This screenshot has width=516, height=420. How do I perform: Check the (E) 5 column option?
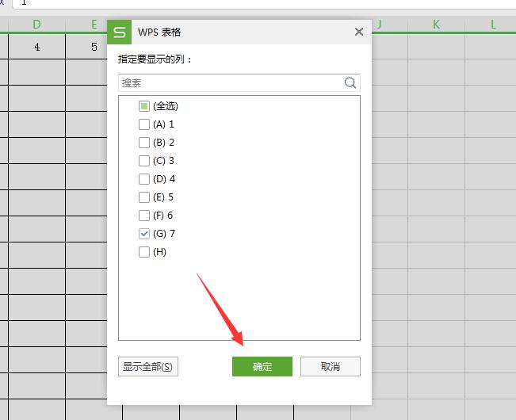[x=144, y=197]
